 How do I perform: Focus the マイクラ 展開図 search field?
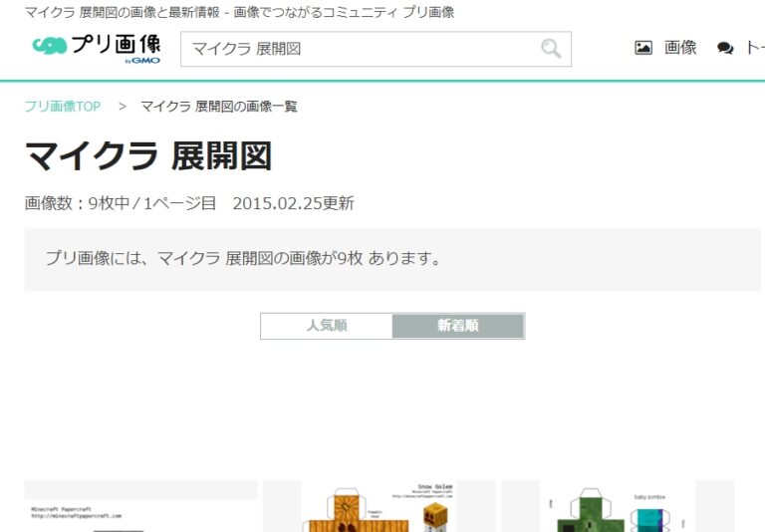[x=359, y=49]
